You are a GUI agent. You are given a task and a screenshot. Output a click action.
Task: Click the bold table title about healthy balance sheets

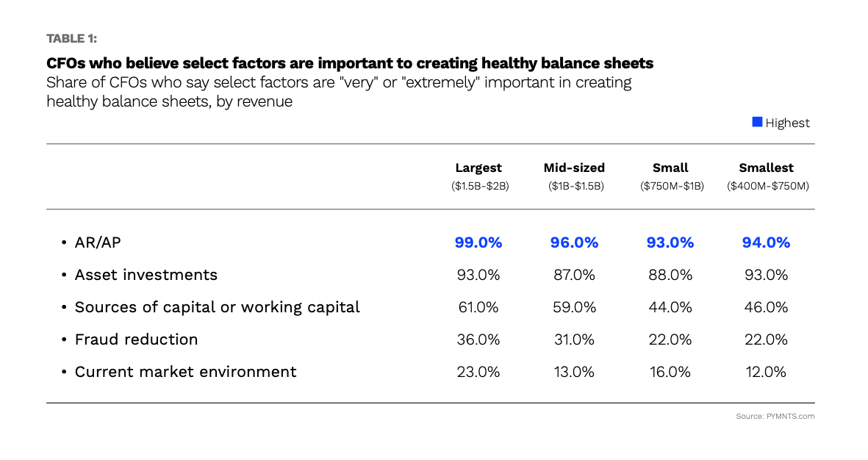point(350,63)
